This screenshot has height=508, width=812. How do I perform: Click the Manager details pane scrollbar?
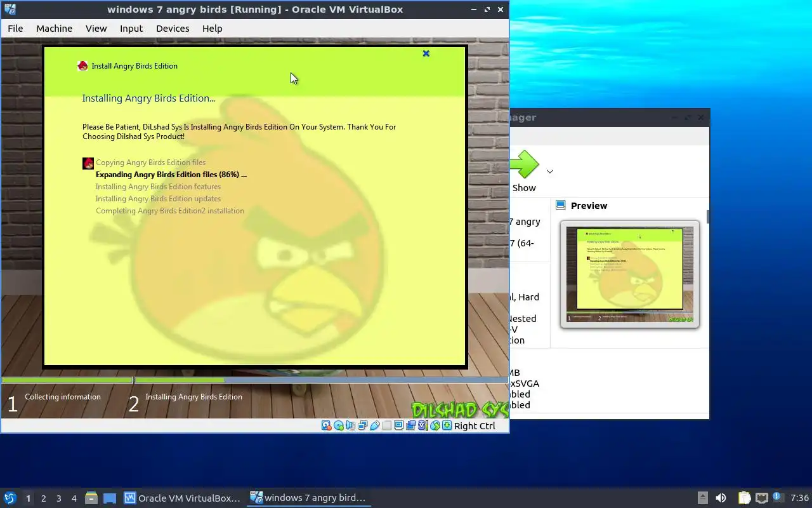(x=707, y=217)
